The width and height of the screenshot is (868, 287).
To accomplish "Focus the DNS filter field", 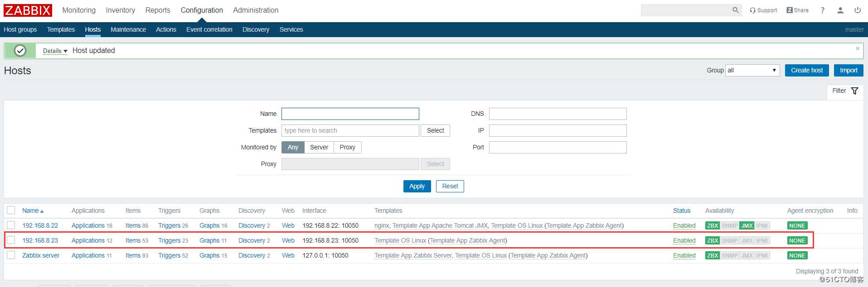I will pos(558,114).
